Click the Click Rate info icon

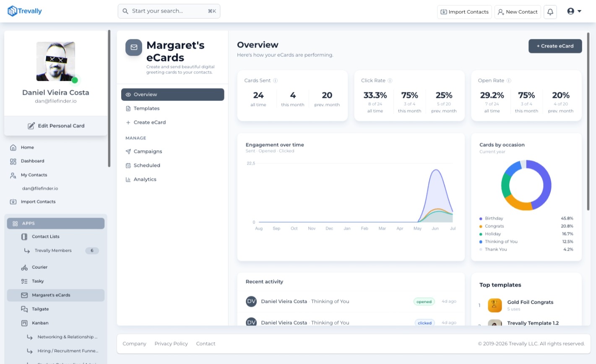point(390,81)
